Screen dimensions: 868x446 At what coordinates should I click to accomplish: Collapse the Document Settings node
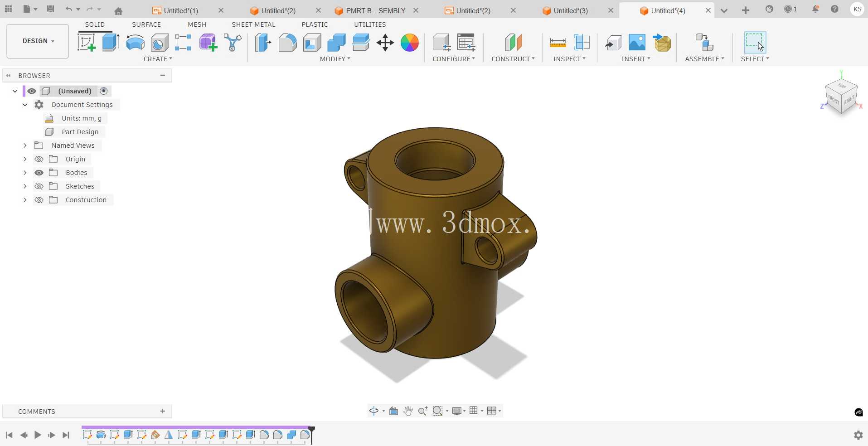[x=25, y=105]
